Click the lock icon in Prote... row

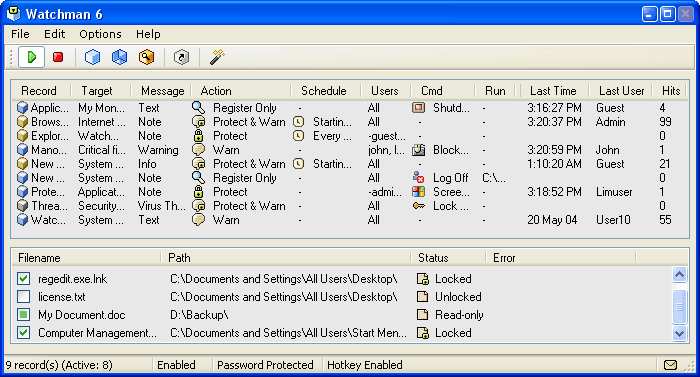coord(198,192)
